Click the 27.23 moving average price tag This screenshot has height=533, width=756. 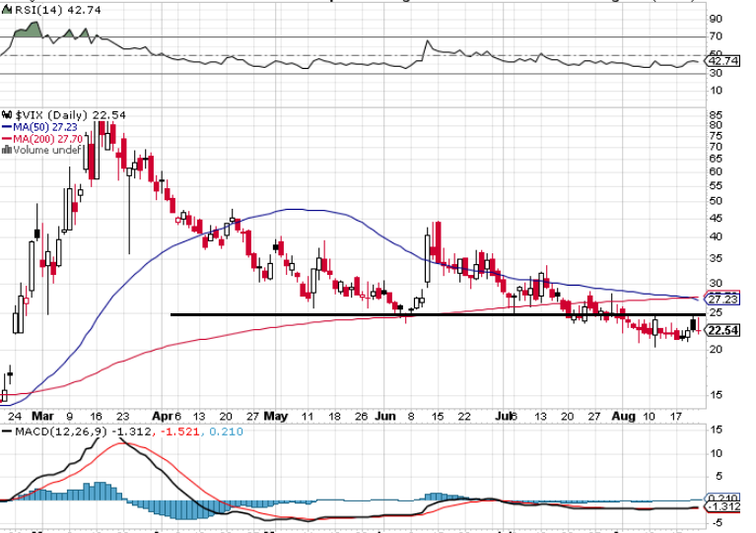tap(724, 298)
